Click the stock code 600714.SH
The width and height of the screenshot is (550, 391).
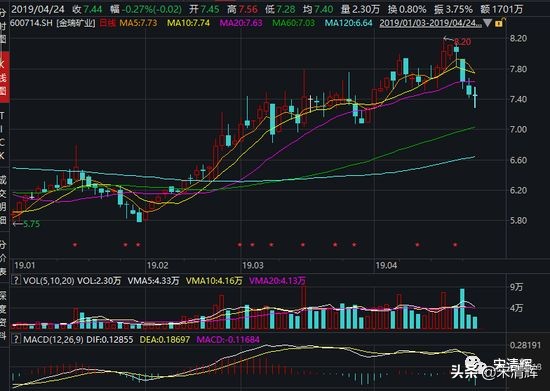point(31,23)
